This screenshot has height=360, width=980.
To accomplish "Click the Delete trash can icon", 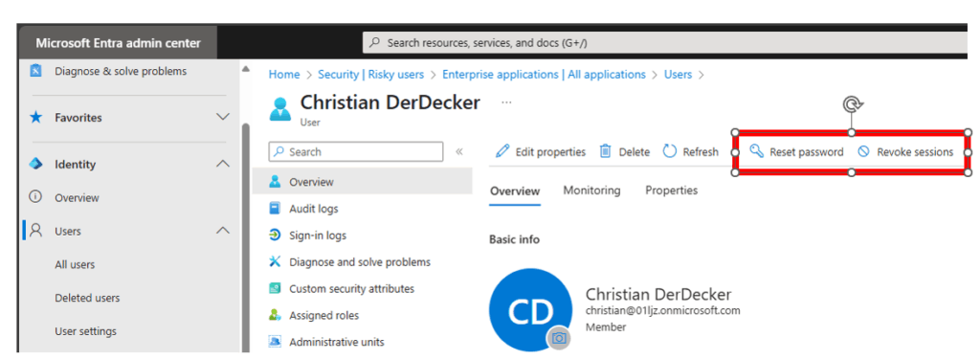I will [605, 151].
